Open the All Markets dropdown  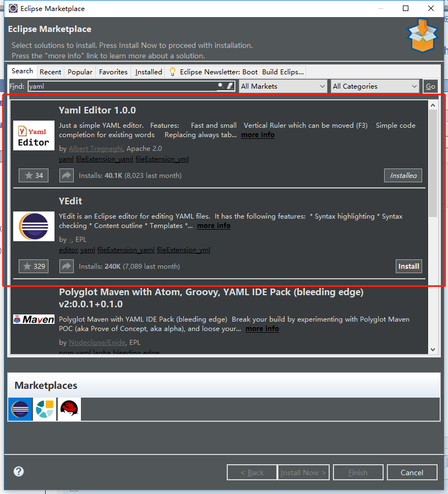click(283, 86)
